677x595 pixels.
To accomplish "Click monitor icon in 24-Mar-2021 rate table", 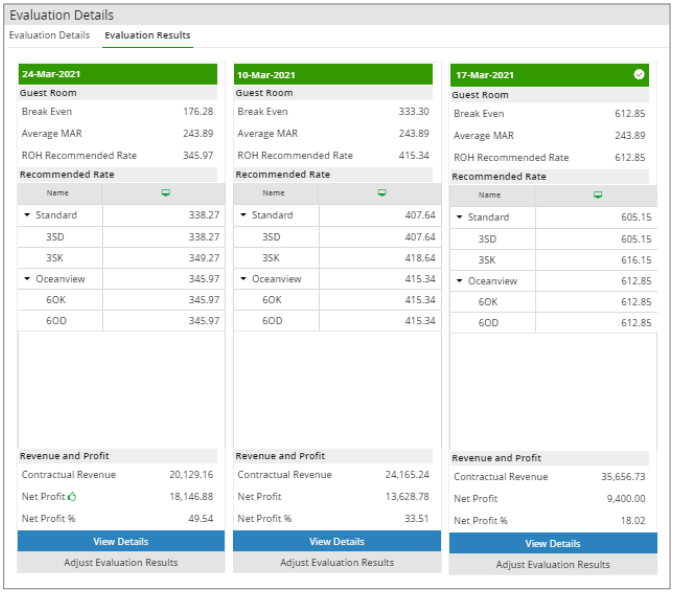I will 166,193.
